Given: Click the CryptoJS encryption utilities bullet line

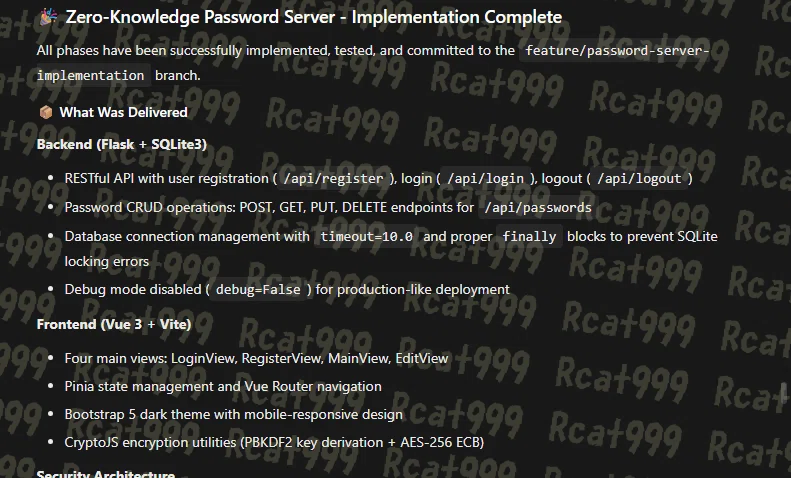Looking at the screenshot, I should click(274, 442).
